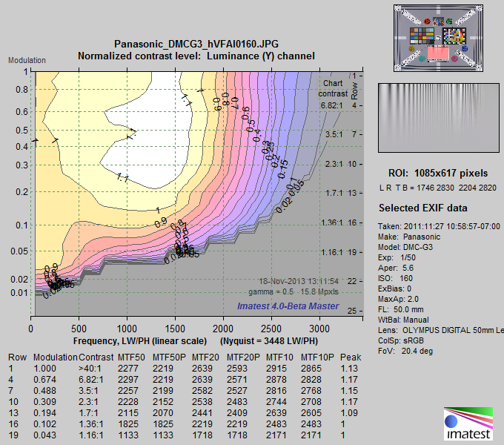Click peak value 1.09 in row 13
The width and height of the screenshot is (504, 445).
tap(349, 413)
